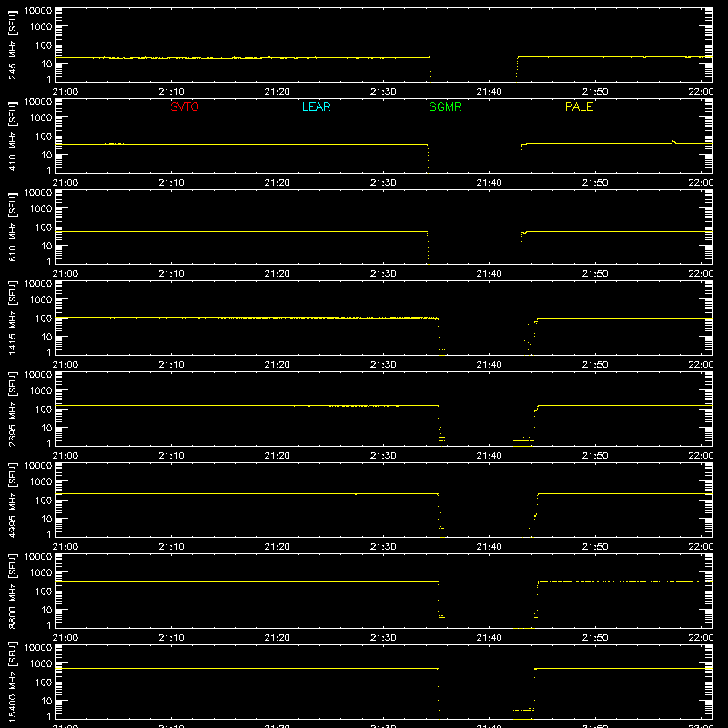Click the 21:40 label of the 245 MHz plot
Viewport: 728px width, 728px height.
(x=489, y=92)
